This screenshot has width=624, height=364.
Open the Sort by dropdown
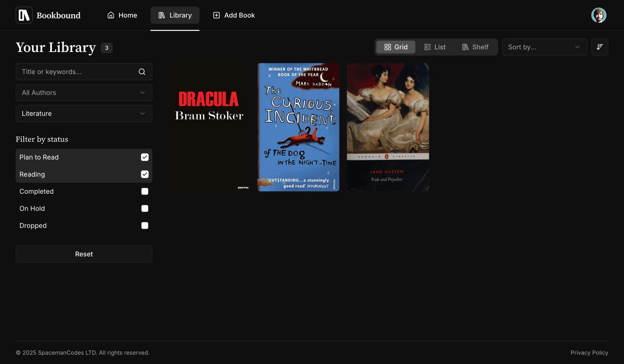coord(544,47)
